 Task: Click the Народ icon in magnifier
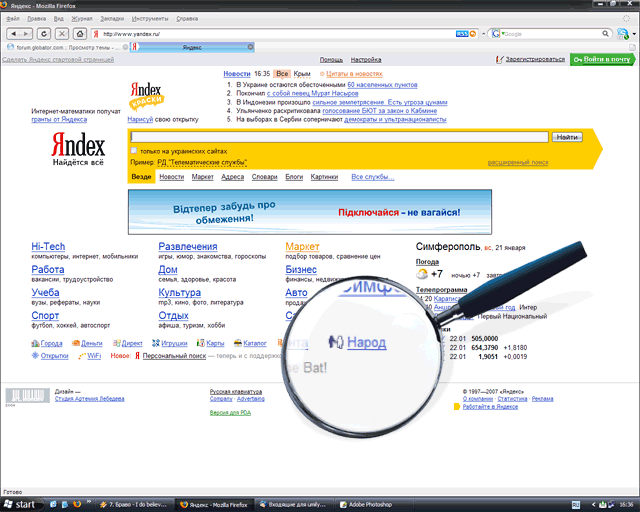pos(336,342)
